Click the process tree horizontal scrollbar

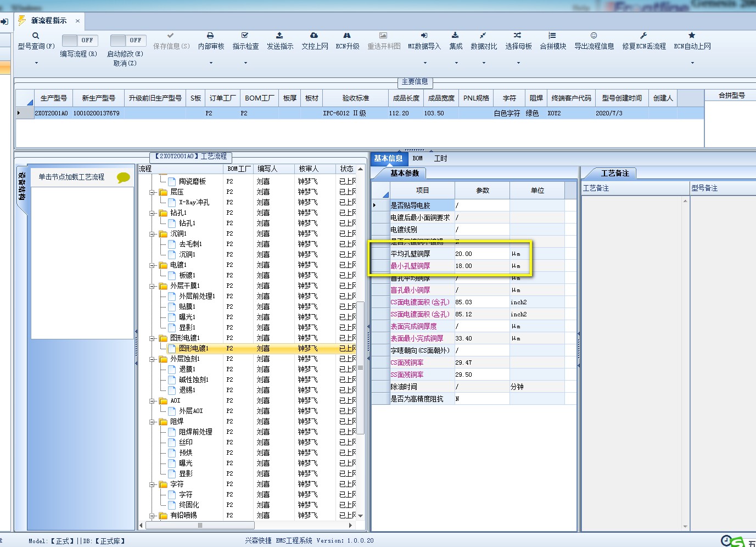[x=200, y=525]
